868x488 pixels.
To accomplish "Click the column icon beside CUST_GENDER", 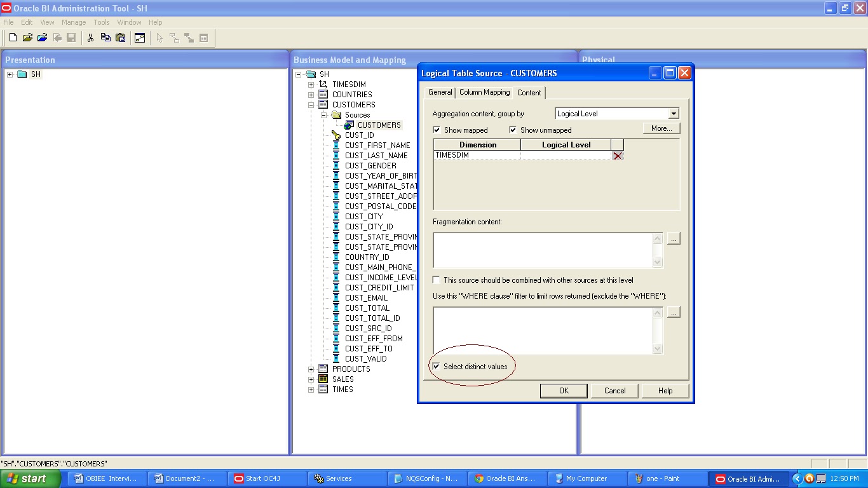I will tap(336, 166).
